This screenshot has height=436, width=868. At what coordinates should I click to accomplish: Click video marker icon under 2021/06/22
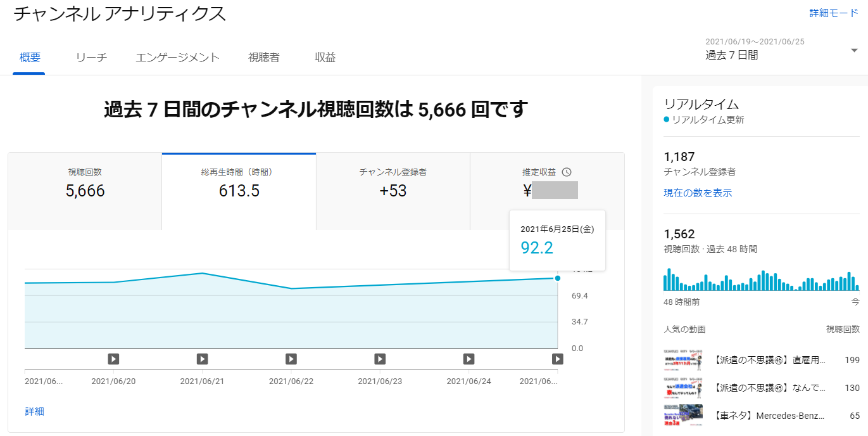pyautogui.click(x=291, y=359)
